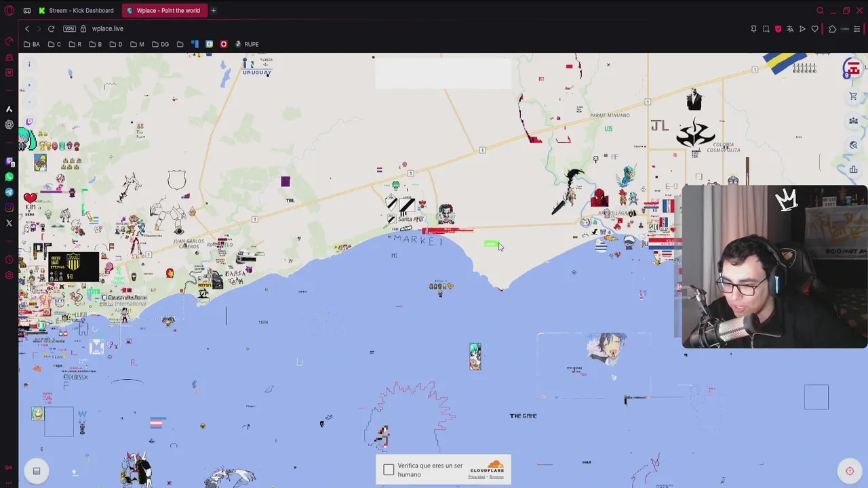
Task: Open the user profile avatar
Action: (x=852, y=68)
